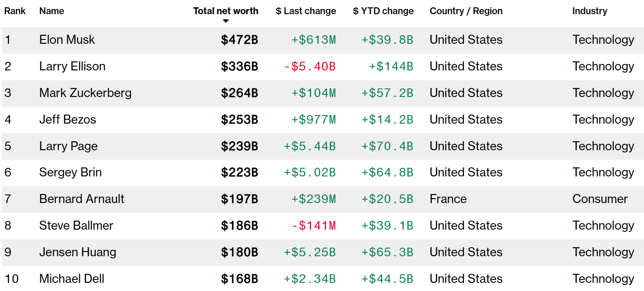The height and width of the screenshot is (291, 644).
Task: Open Bernard Arnault's profile
Action: 81,199
